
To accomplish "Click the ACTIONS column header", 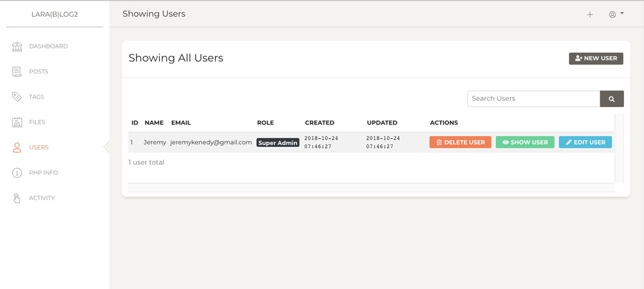I will tap(444, 123).
